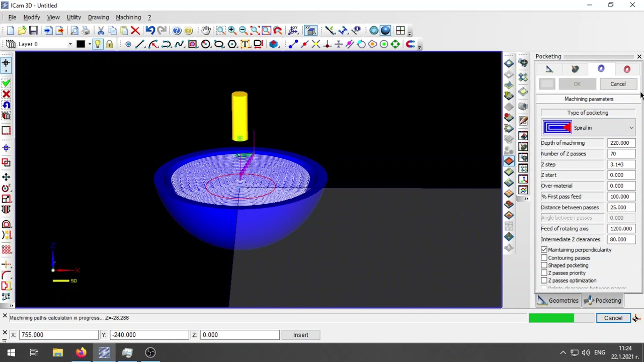
Task: Cut selection with the scissors icon
Action: pyautogui.click(x=101, y=31)
